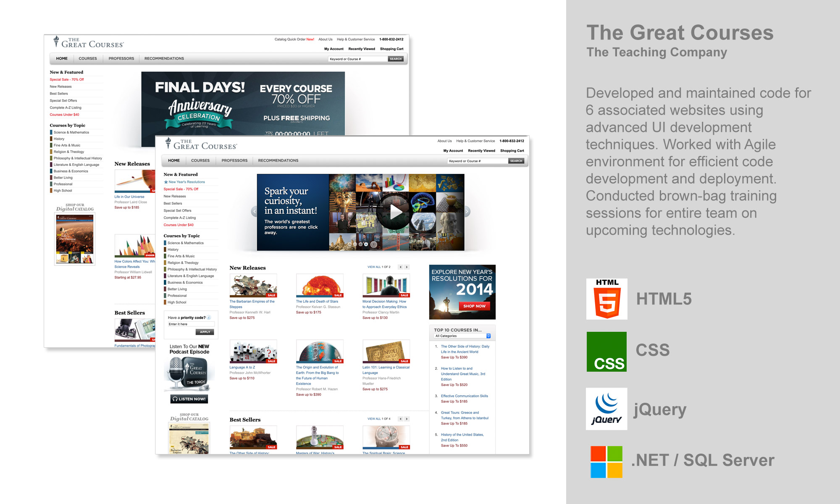Open the Digital Catalog cover in front website
840x504 pixels.
(x=189, y=438)
